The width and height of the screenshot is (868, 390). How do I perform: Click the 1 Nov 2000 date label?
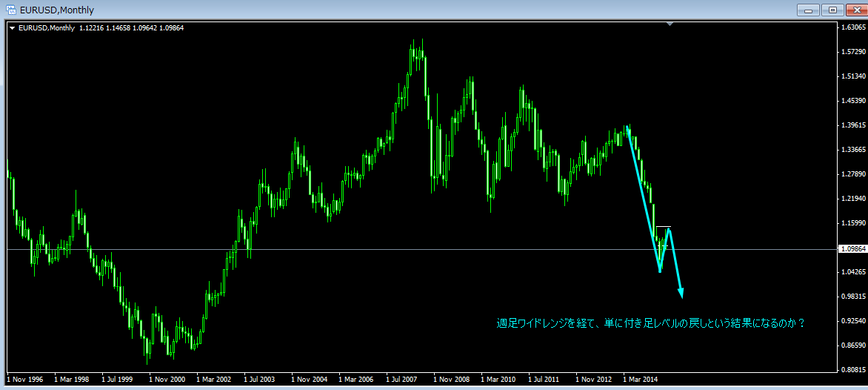pos(167,380)
